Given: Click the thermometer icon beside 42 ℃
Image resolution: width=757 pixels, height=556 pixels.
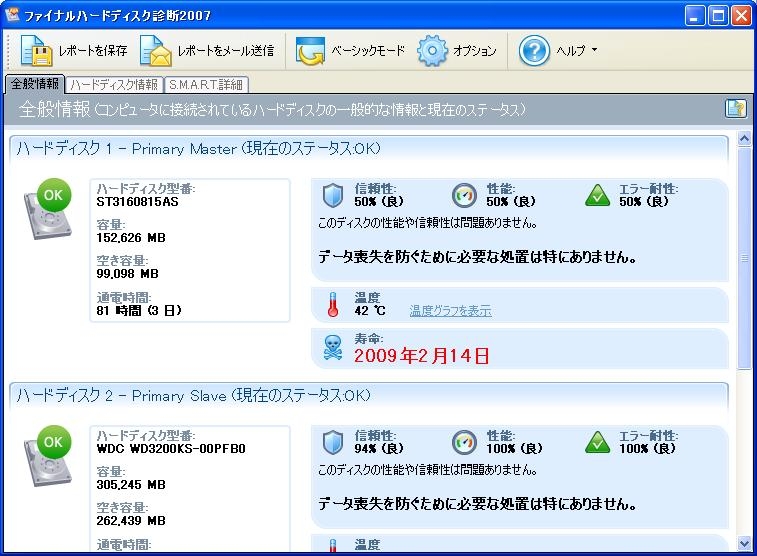Looking at the screenshot, I should (333, 305).
